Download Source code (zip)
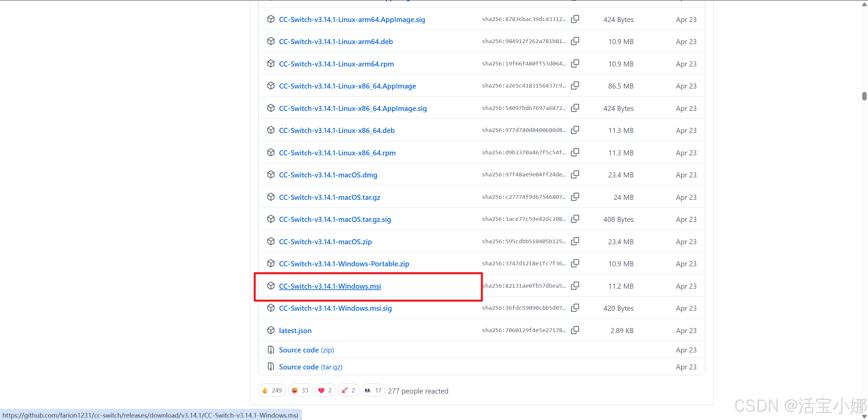 pyautogui.click(x=307, y=350)
